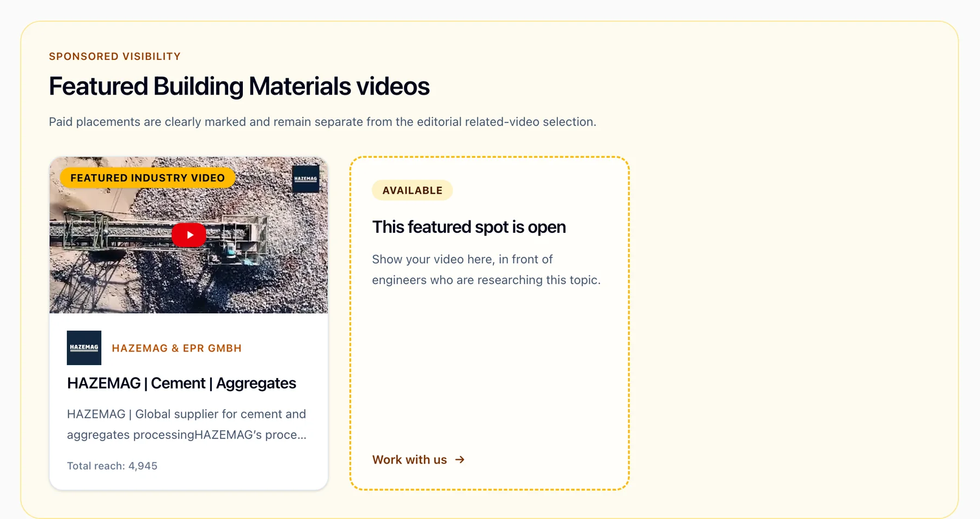Viewport: 980px width, 519px height.
Task: Play the HAZEMAG featured video
Action: click(x=189, y=235)
